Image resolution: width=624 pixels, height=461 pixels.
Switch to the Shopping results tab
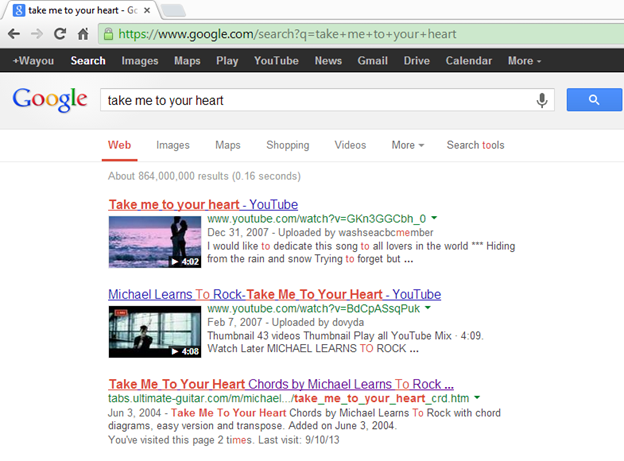coord(287,145)
